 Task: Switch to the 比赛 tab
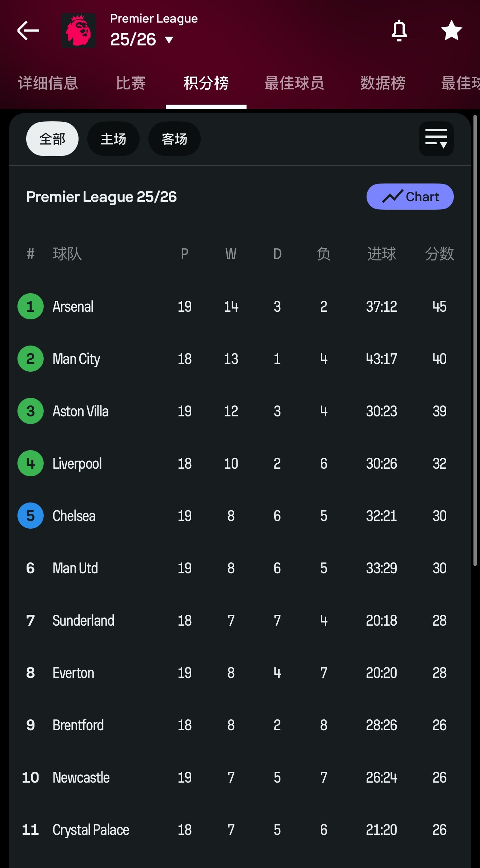131,83
